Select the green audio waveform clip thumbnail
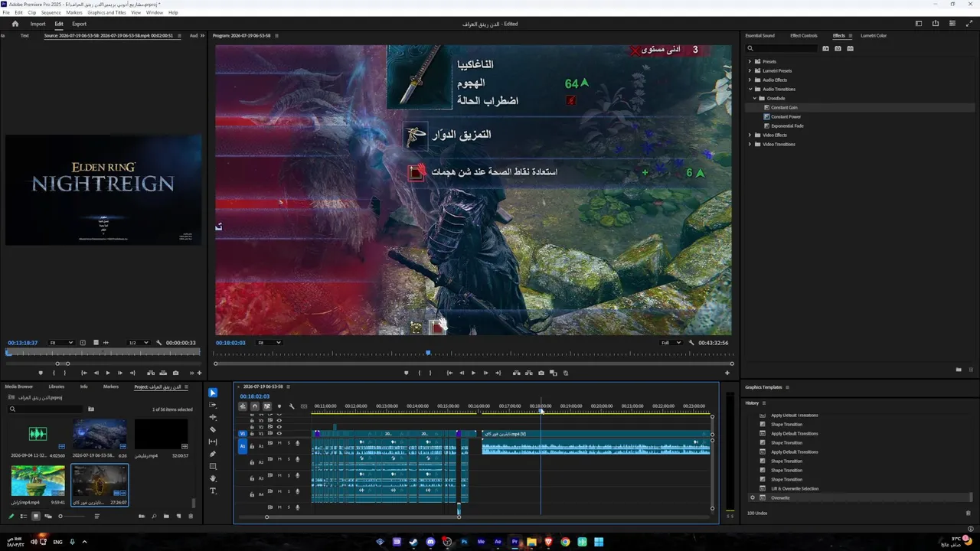 [x=38, y=434]
